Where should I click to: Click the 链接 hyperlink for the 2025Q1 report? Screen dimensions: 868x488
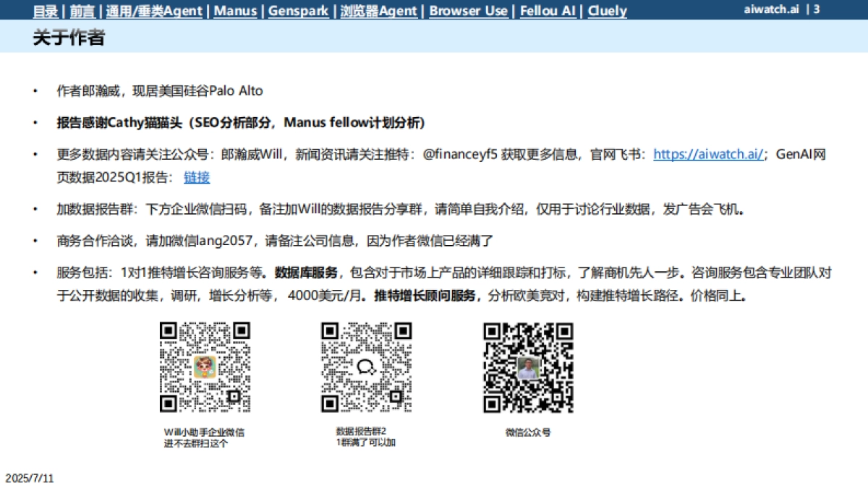coord(195,177)
